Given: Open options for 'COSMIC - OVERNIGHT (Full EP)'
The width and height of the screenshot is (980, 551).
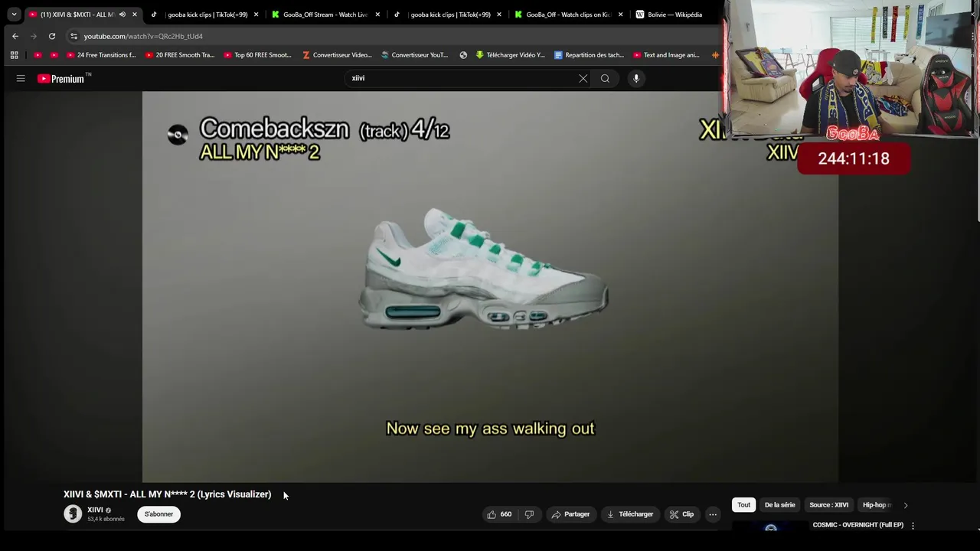Looking at the screenshot, I should 913,526.
